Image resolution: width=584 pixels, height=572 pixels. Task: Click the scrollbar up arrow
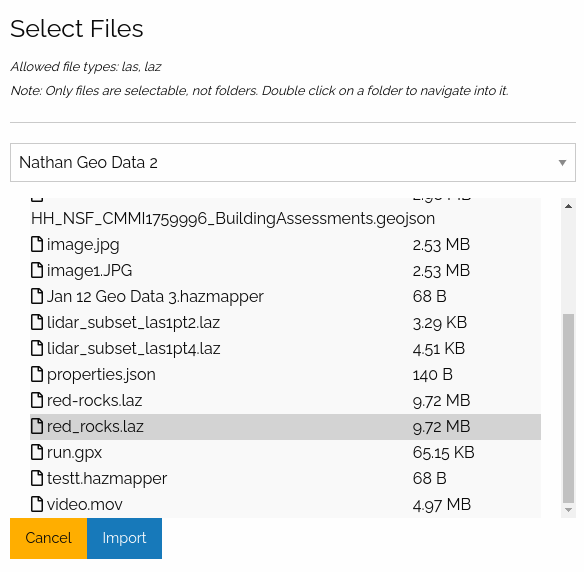point(568,206)
